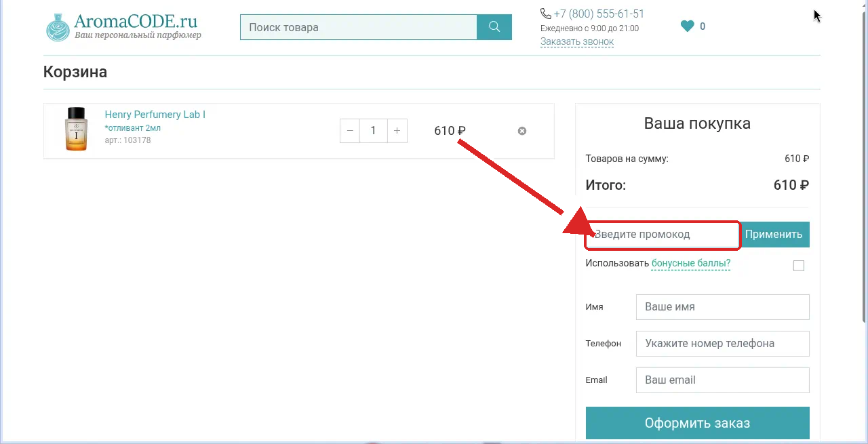868x444 pixels.
Task: Increase quantity with the plus button
Action: click(397, 131)
